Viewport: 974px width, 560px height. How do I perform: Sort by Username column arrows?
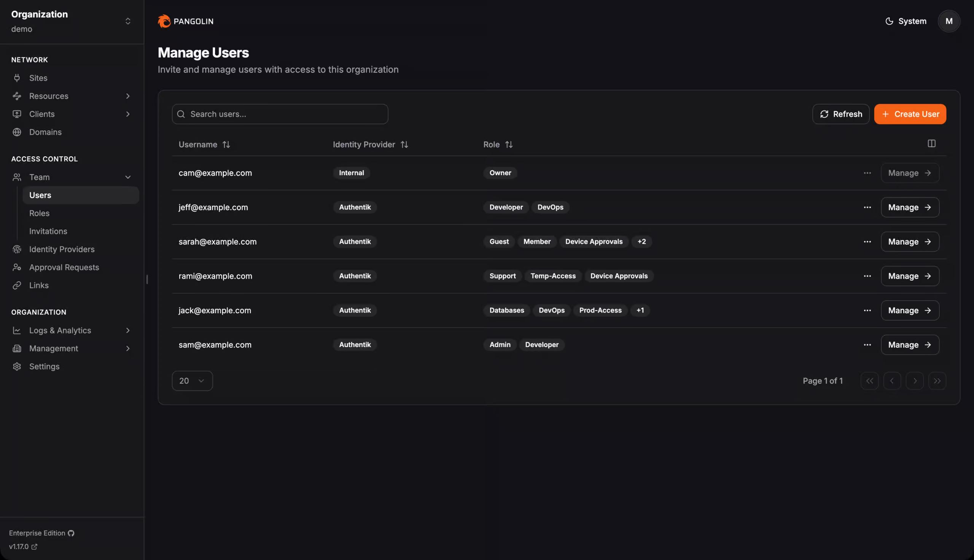[x=226, y=144]
